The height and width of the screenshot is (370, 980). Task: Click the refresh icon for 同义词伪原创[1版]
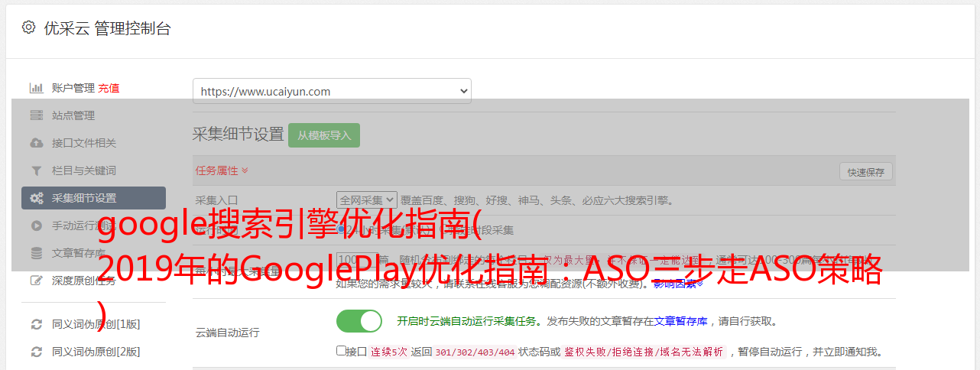(x=36, y=324)
